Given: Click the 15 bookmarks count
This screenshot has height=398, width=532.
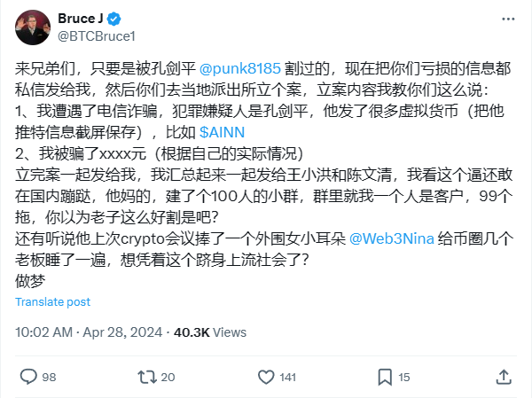Looking at the screenshot, I should (403, 377).
